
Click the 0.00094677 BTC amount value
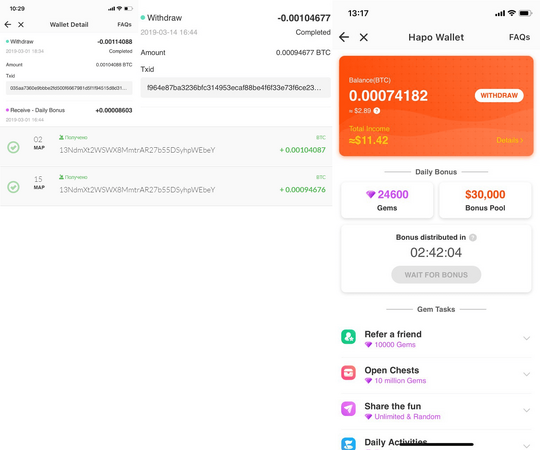(303, 53)
